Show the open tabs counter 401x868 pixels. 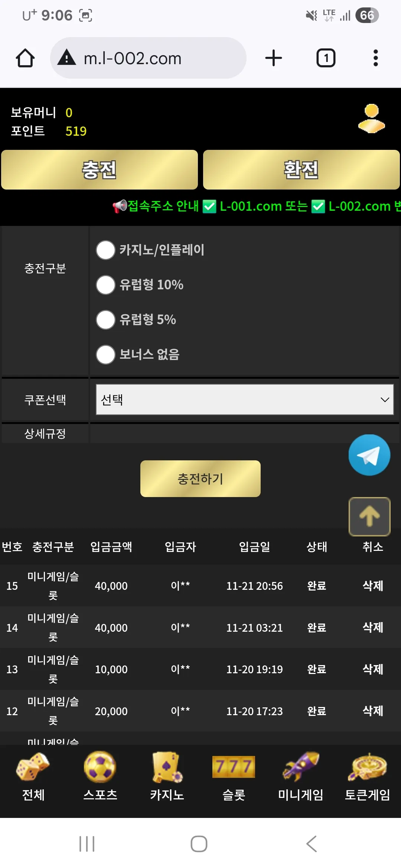coord(326,58)
